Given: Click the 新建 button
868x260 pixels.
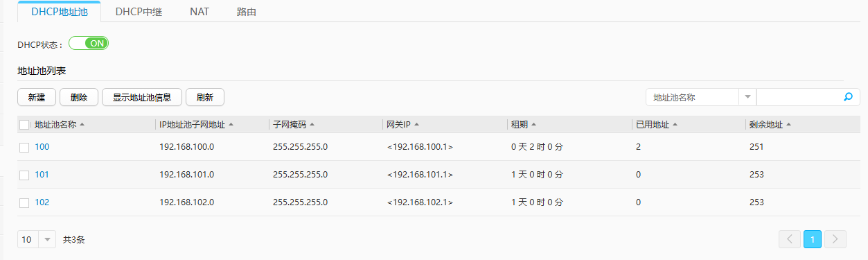Looking at the screenshot, I should point(37,97).
